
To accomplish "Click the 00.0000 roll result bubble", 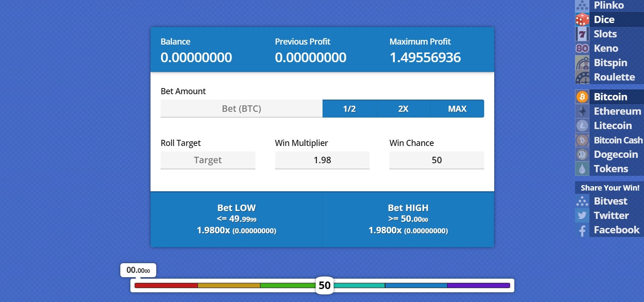I will (x=138, y=270).
